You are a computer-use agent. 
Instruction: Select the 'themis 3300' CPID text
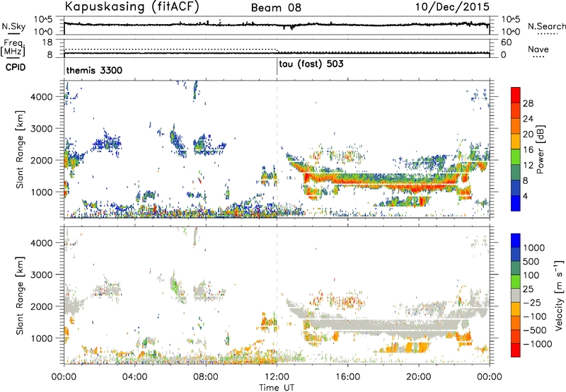coord(94,70)
